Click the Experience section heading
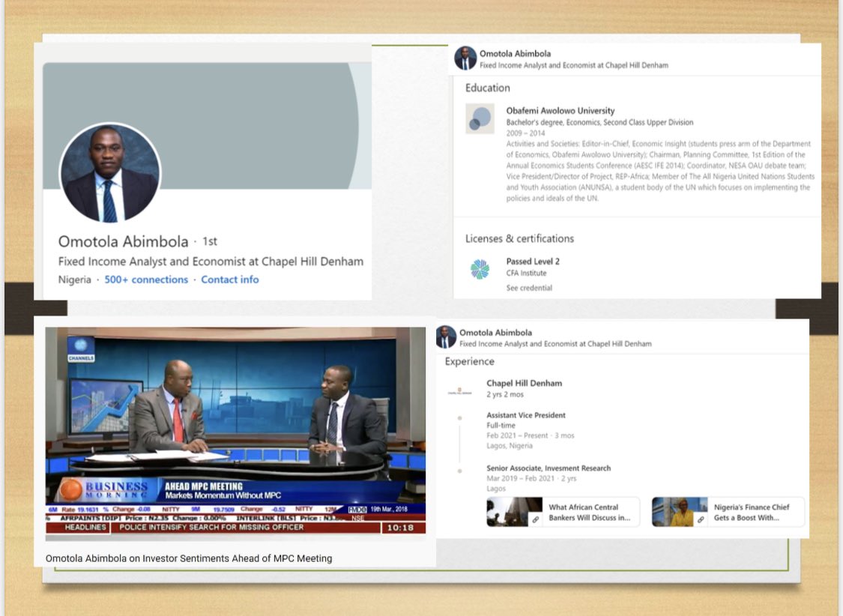Screen dimensions: 843x616 click(x=469, y=362)
